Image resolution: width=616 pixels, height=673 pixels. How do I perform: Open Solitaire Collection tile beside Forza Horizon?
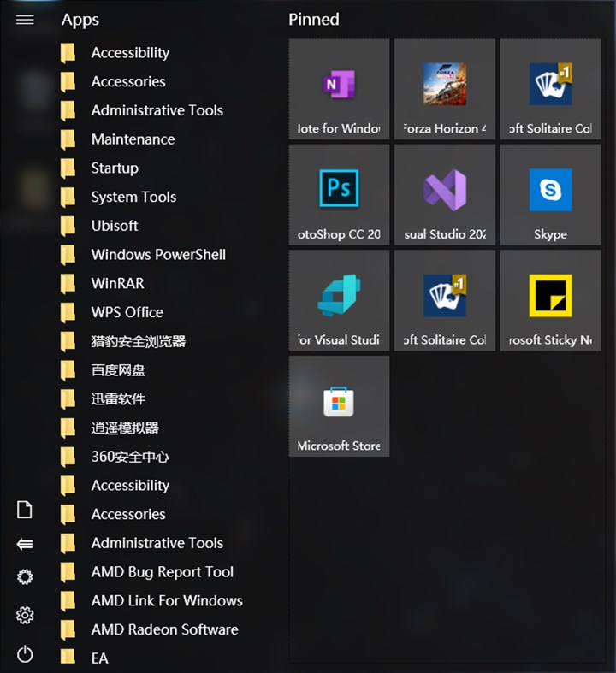click(x=550, y=89)
